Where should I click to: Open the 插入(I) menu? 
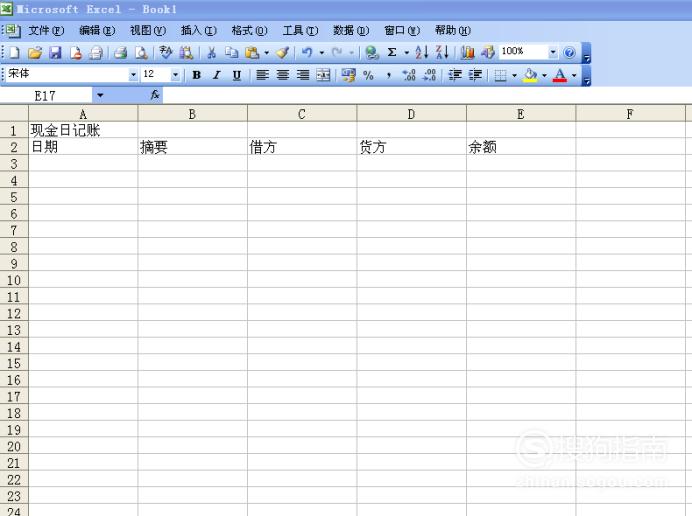click(x=199, y=30)
